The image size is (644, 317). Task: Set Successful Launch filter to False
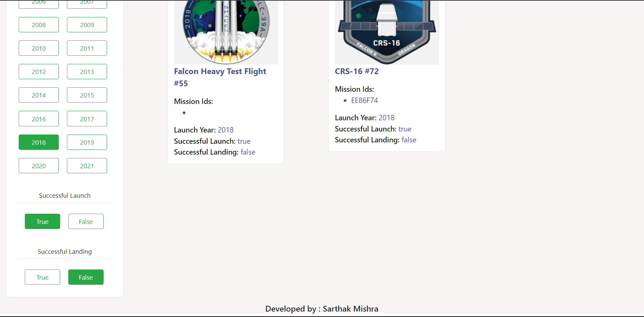click(x=86, y=222)
